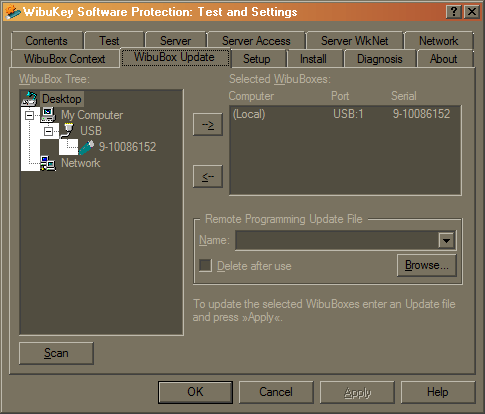Image resolution: width=485 pixels, height=414 pixels.
Task: Click the Cancel button
Action: (x=276, y=392)
